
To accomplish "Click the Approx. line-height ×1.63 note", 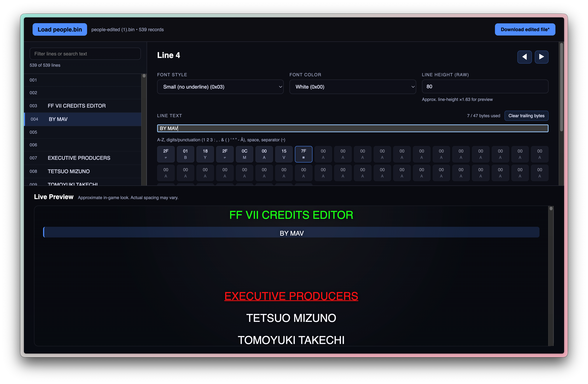I will (457, 99).
